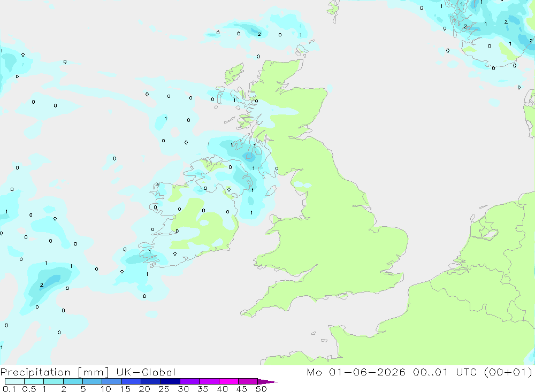
Task: Click the '45' legend scale label
Action: [x=242, y=389]
